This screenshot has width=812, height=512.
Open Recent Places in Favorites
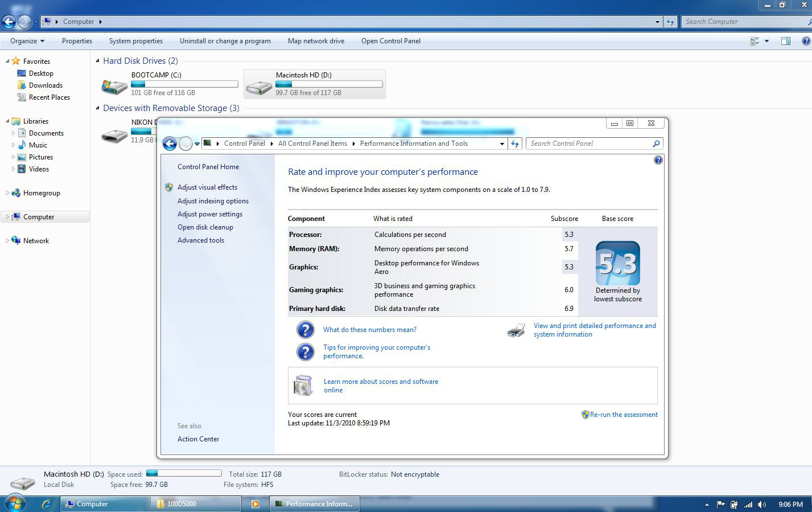point(50,97)
